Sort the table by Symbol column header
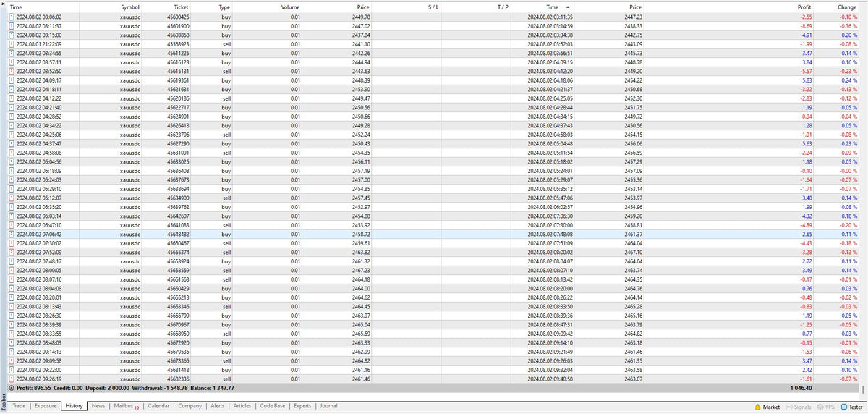The image size is (868, 414). click(129, 7)
